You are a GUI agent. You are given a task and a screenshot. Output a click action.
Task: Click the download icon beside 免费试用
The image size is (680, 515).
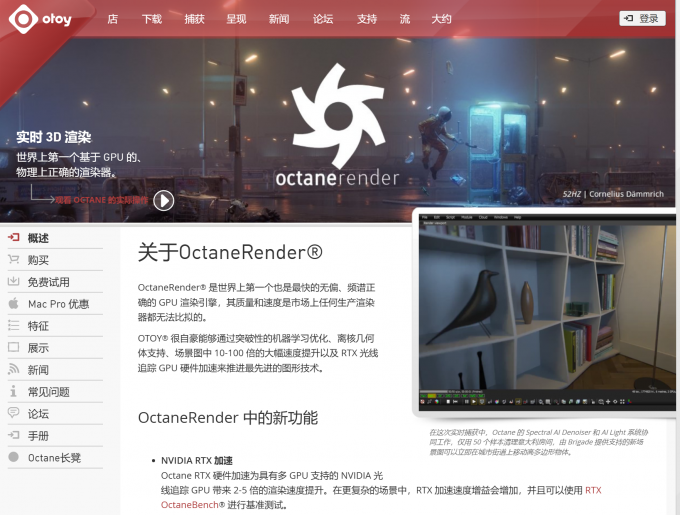click(13, 281)
